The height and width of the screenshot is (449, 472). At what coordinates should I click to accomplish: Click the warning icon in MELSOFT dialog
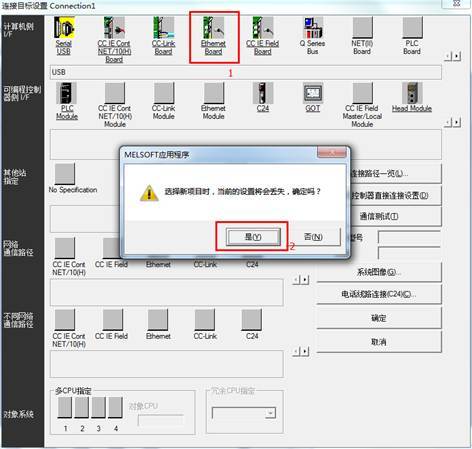click(149, 193)
